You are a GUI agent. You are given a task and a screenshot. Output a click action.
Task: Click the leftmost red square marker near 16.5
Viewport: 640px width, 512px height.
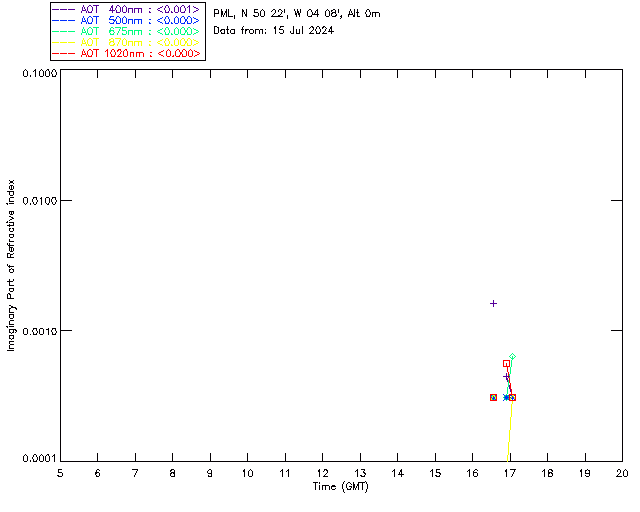[x=493, y=397]
